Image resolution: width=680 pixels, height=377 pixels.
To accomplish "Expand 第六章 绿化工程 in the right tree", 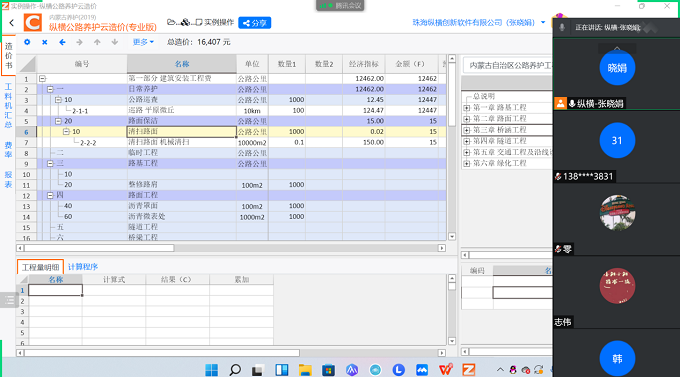I will click(467, 164).
